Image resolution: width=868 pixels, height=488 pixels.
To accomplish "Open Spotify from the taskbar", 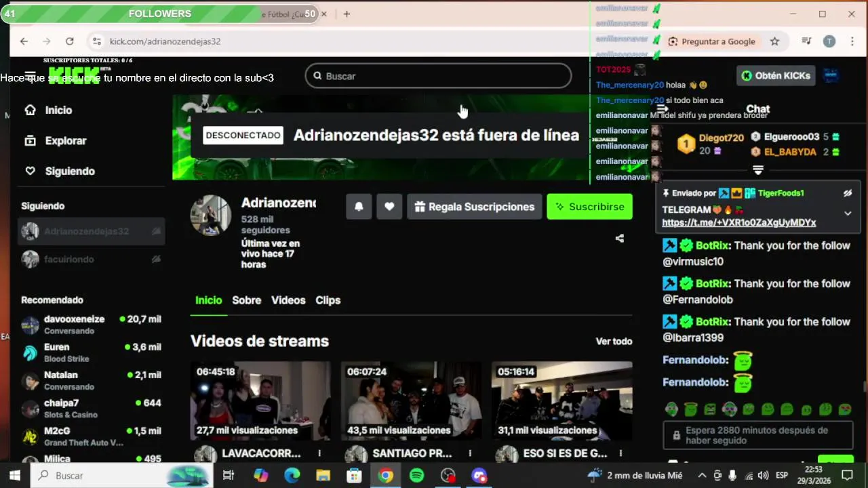I will tap(416, 476).
